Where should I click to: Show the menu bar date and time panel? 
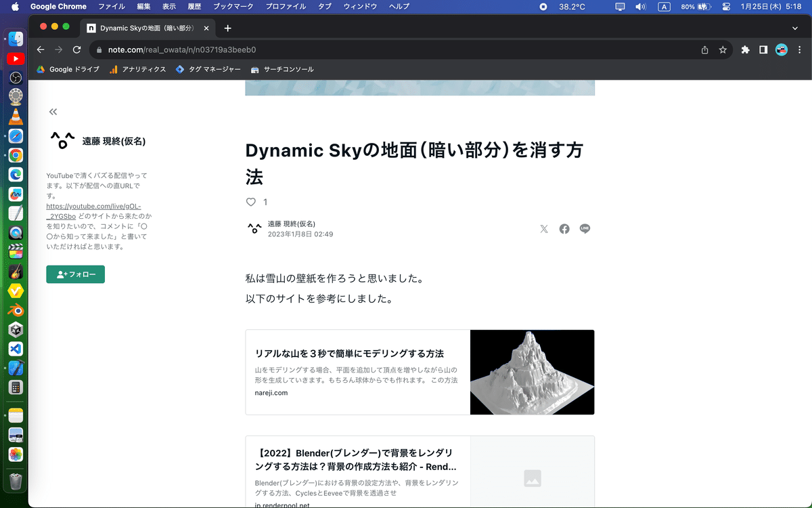coord(771,7)
